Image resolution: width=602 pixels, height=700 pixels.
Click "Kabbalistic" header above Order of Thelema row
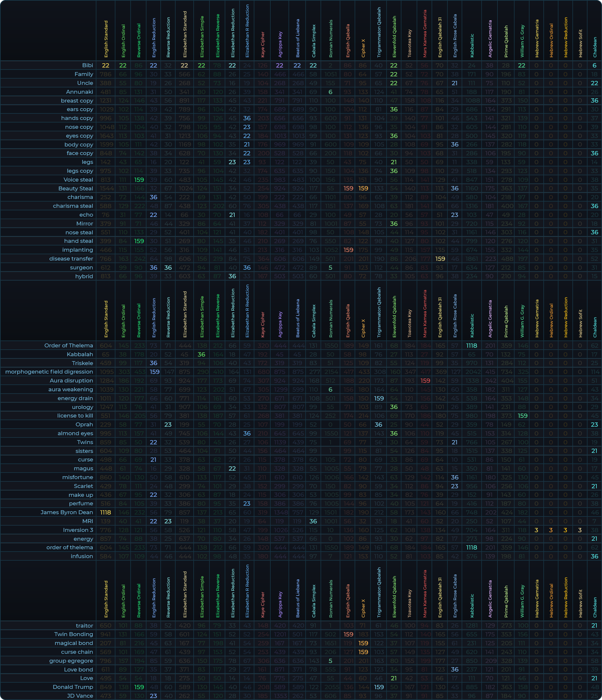472,325
